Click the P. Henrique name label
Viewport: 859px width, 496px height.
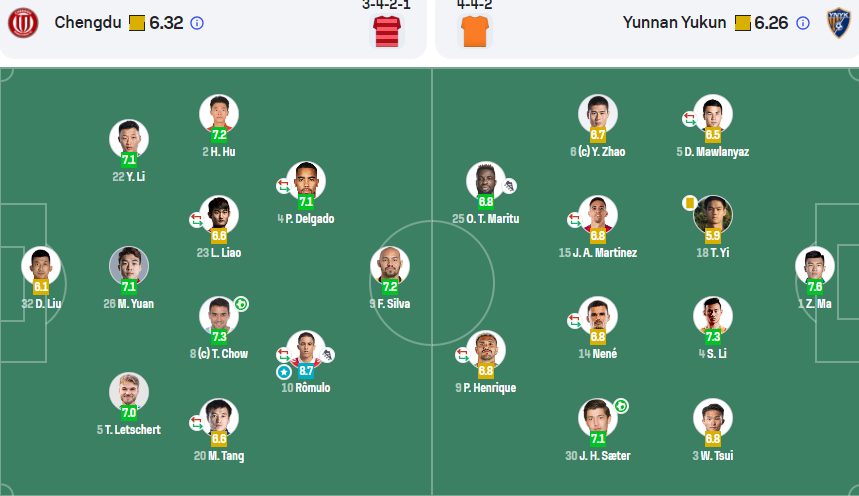[x=485, y=387]
